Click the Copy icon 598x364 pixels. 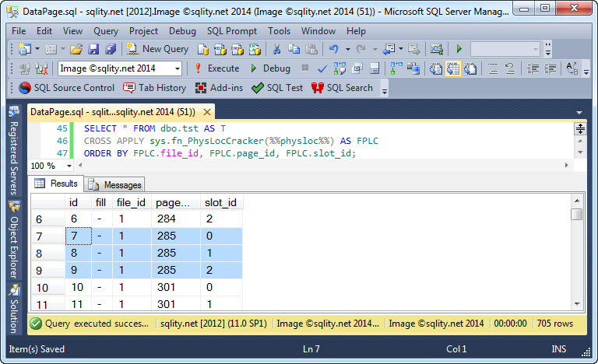[x=294, y=49]
